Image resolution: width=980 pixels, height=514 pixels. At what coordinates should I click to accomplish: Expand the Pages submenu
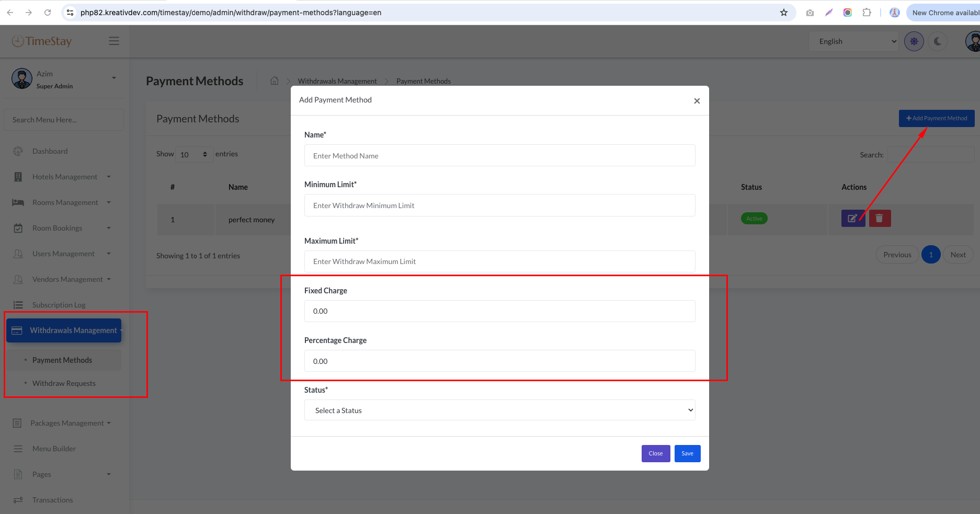(109, 474)
